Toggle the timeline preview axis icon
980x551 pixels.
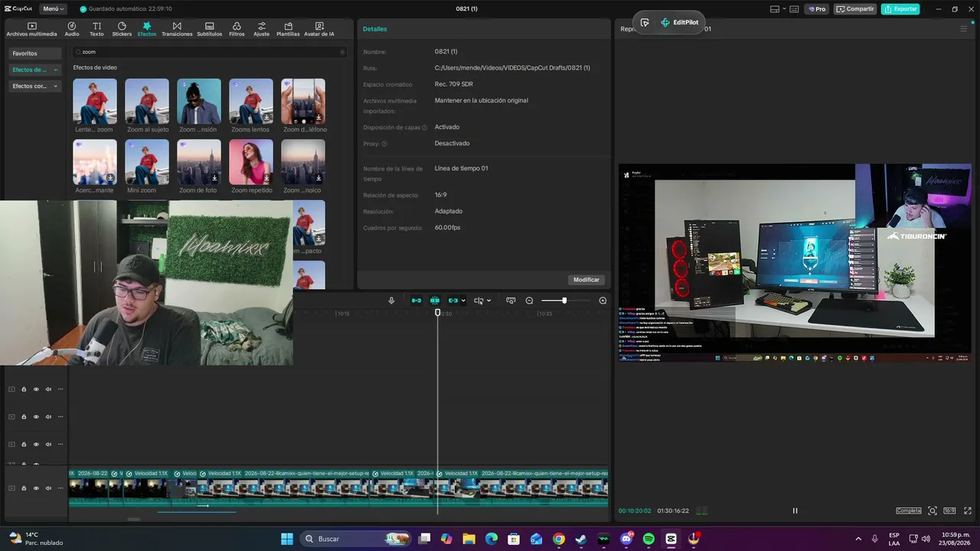coord(511,301)
